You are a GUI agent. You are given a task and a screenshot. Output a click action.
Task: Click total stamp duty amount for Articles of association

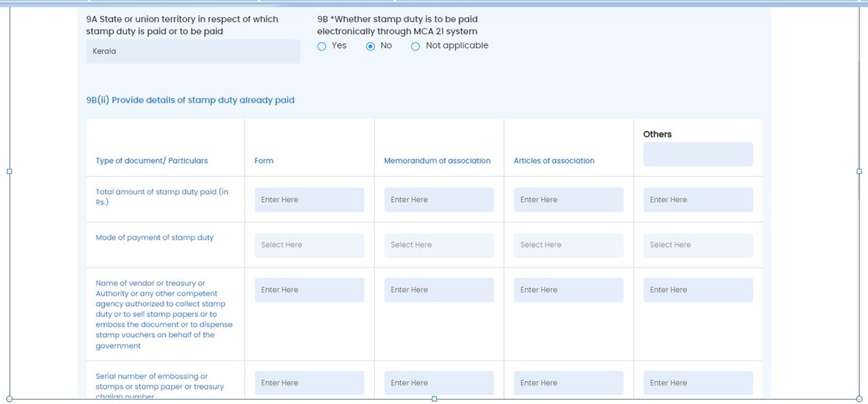(x=569, y=200)
